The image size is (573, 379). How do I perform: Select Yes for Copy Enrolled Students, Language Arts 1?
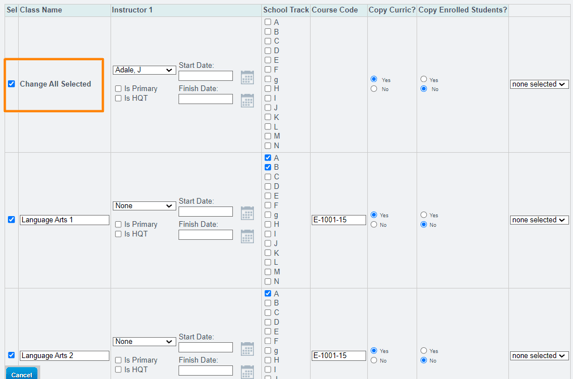tap(424, 215)
